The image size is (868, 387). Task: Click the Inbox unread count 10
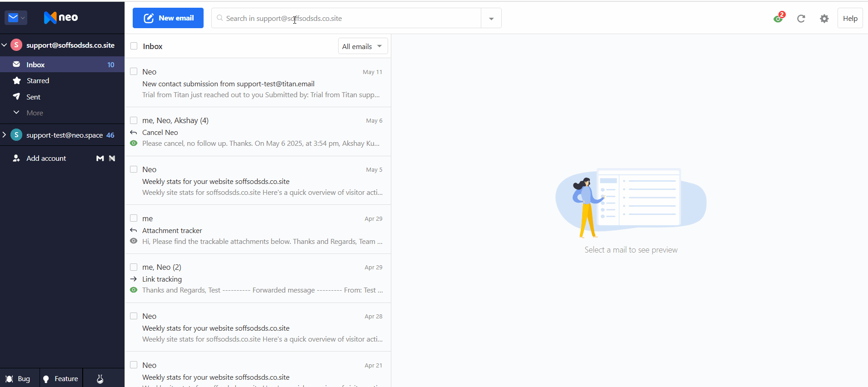(x=111, y=65)
